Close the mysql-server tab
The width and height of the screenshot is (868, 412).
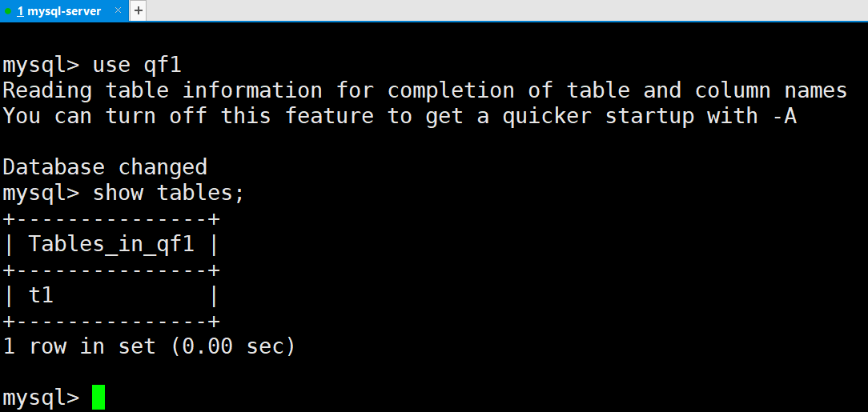coord(119,11)
